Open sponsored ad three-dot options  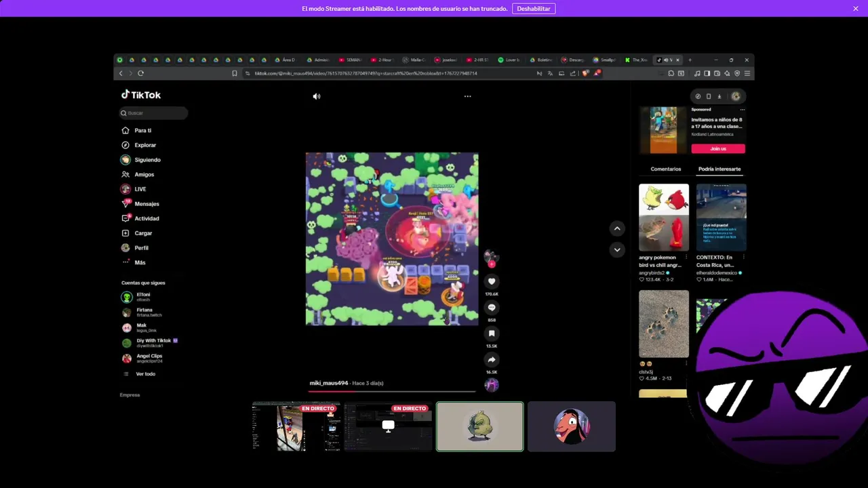[x=742, y=109]
